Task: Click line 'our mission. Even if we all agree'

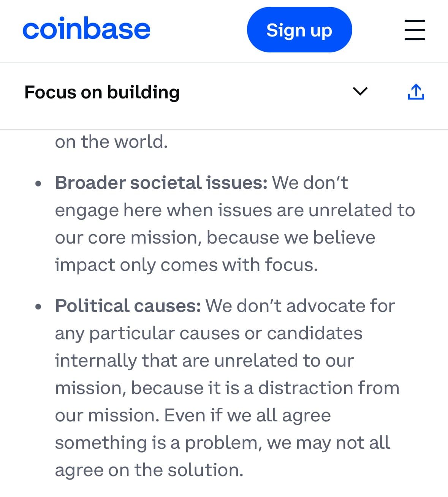Action: coord(193,415)
